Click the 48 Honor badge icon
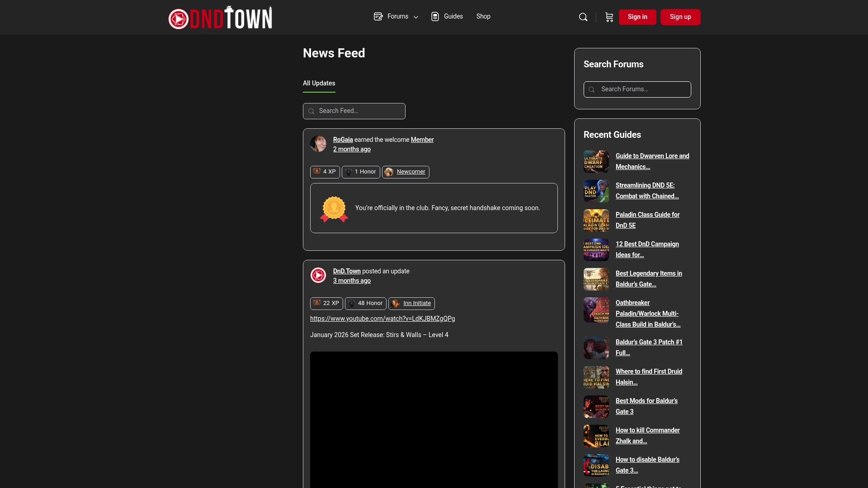The width and height of the screenshot is (868, 488). (352, 304)
